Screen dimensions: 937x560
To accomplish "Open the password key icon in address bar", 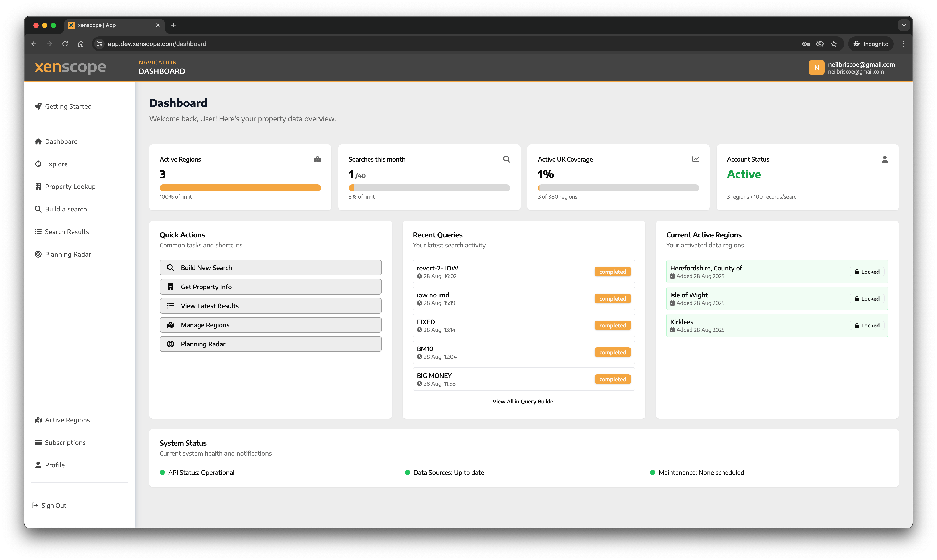I will tap(806, 44).
